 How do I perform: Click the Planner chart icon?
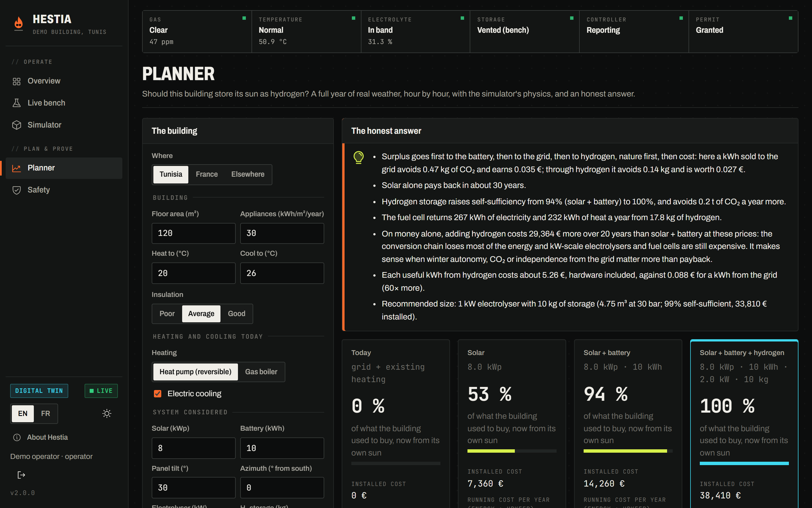coord(16,168)
